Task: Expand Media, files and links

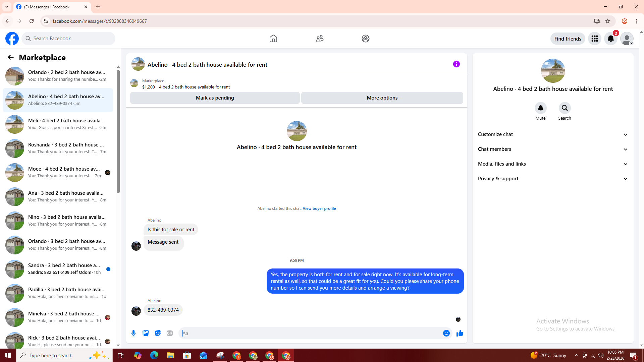Action: click(552, 164)
